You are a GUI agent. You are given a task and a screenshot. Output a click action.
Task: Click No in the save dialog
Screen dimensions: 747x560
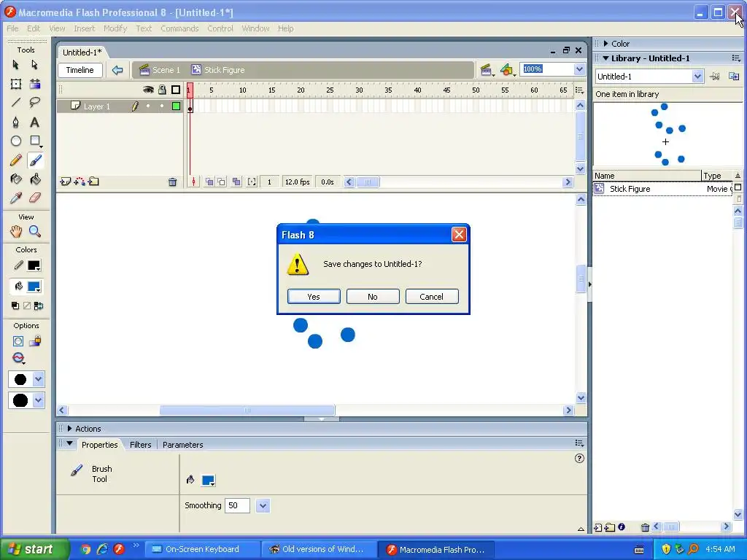[373, 296]
